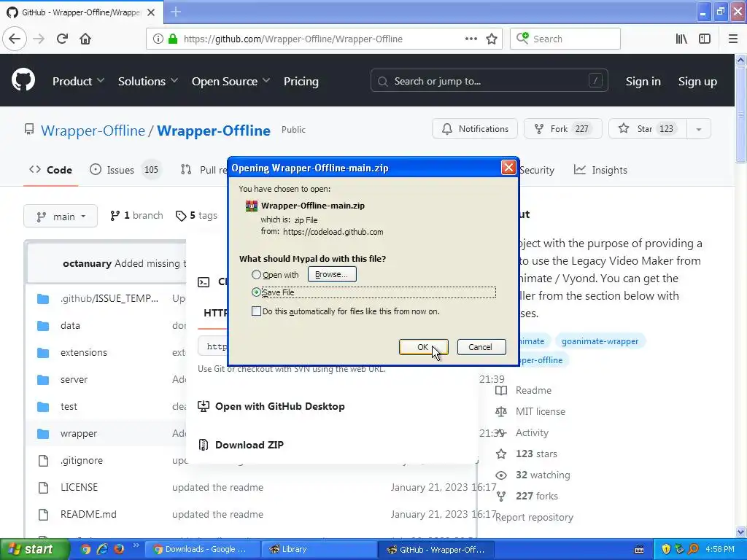The width and height of the screenshot is (747, 560).
Task: Show site information icon in address bar
Action: 158,39
